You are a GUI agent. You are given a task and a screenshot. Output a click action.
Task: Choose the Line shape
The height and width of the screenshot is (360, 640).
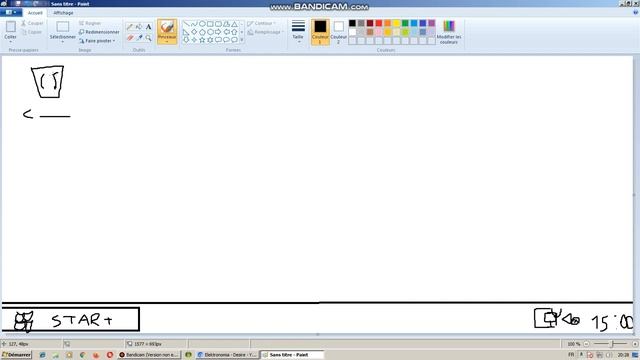pyautogui.click(x=186, y=24)
